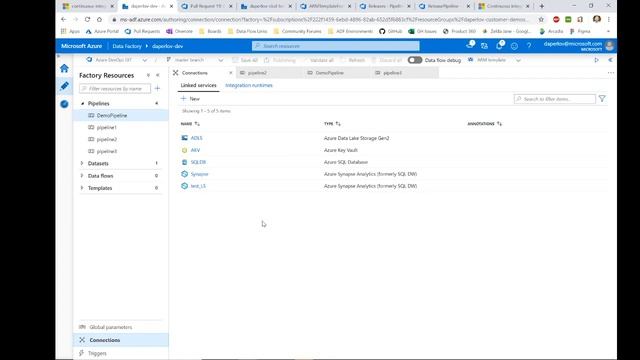
Task: Open the Data Factory home icon
Action: pos(64,68)
